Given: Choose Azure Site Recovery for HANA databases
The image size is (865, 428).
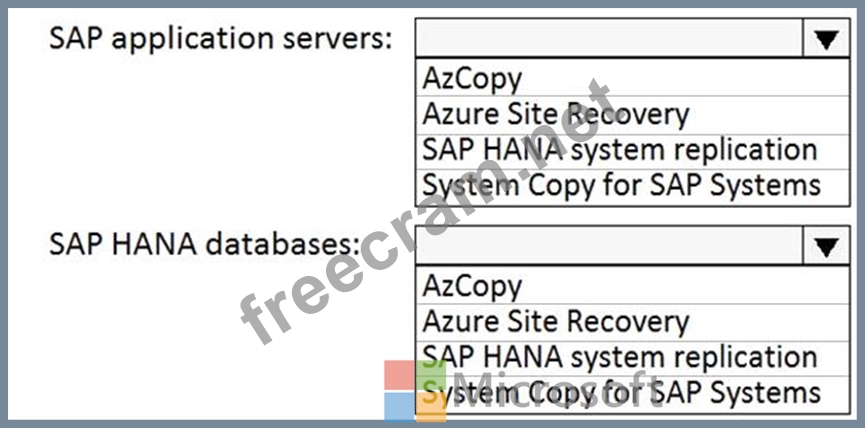Looking at the screenshot, I should (555, 321).
